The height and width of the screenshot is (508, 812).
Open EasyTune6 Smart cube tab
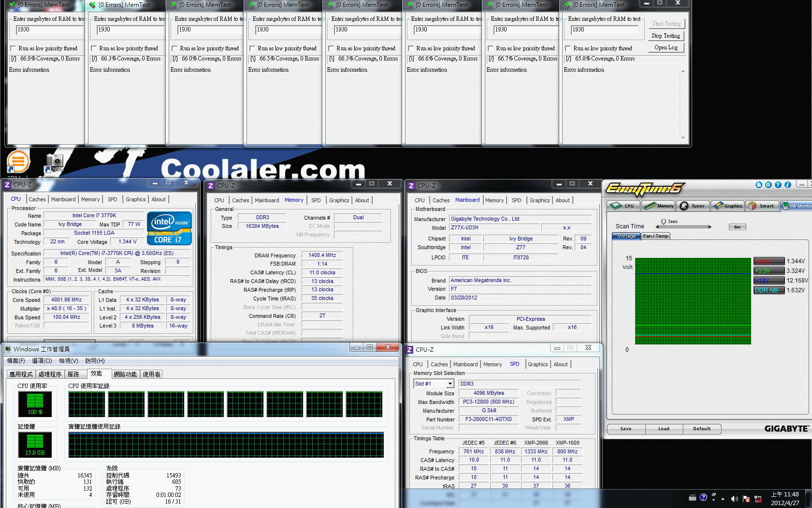763,206
